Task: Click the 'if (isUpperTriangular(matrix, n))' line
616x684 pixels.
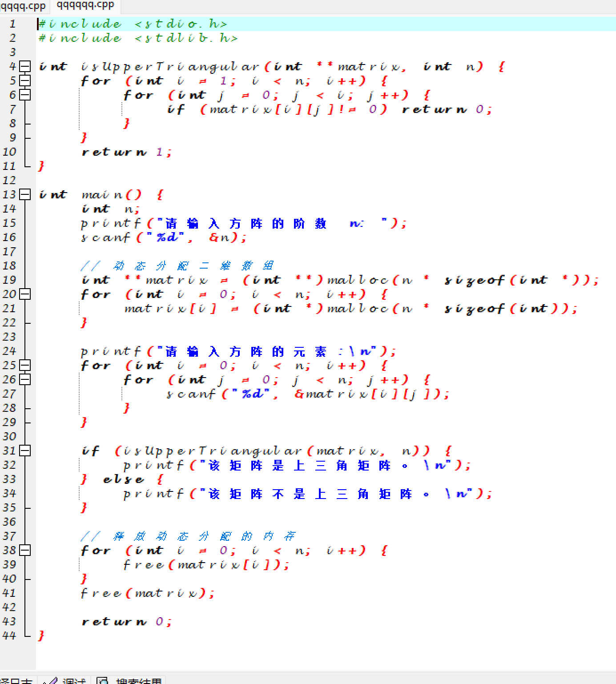Action: point(267,451)
